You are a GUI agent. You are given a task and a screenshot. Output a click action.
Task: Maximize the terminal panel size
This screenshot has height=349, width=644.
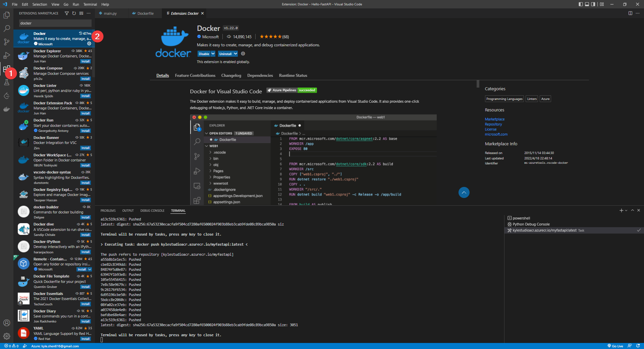pos(633,210)
